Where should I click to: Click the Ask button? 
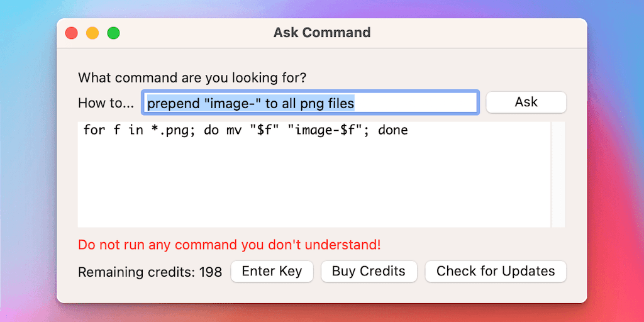pyautogui.click(x=526, y=102)
